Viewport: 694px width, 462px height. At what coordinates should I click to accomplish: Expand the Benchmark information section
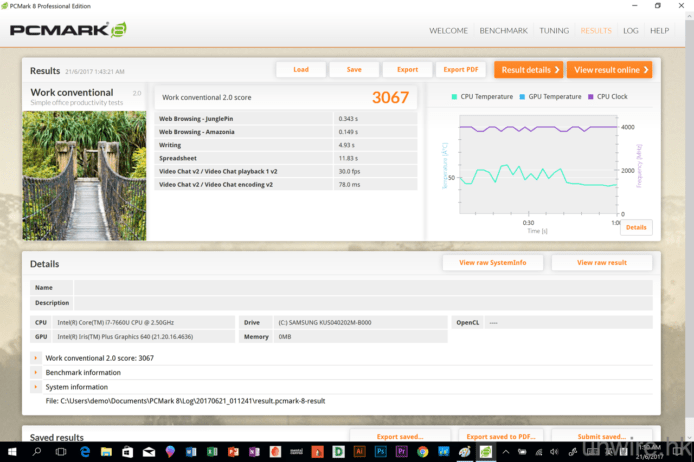coord(36,372)
